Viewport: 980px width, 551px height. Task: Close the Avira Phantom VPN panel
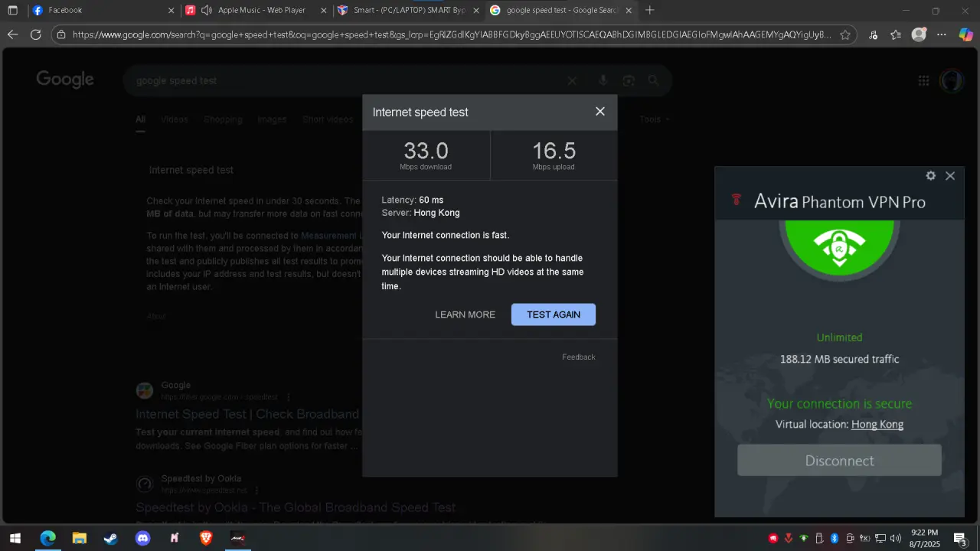(x=950, y=176)
